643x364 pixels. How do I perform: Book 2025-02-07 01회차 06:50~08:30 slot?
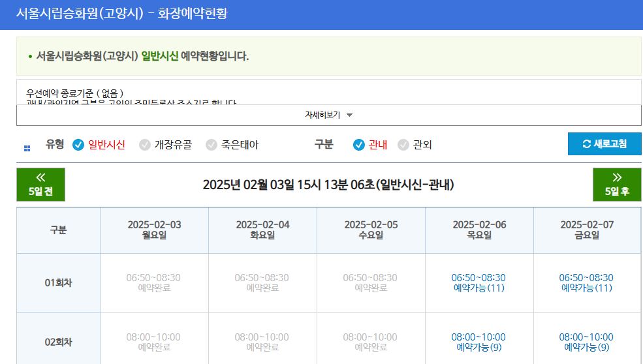(586, 283)
